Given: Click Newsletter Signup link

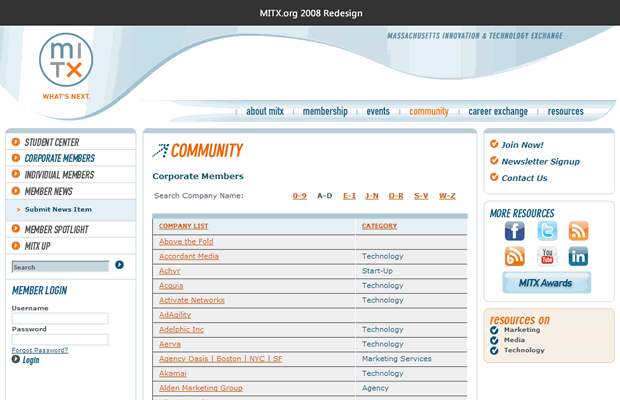Looking at the screenshot, I should (541, 162).
